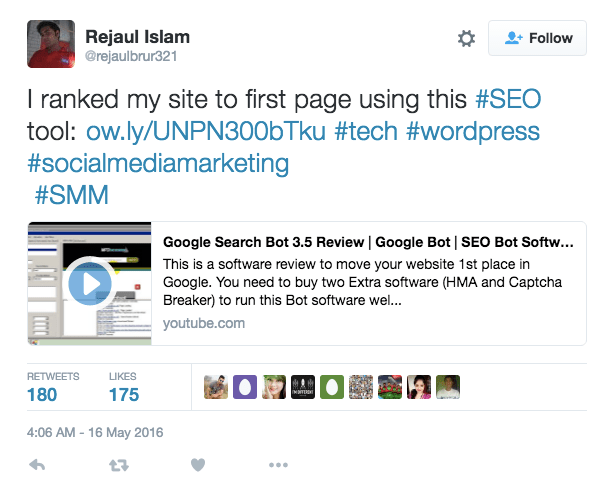Click the Follow button
This screenshot has width=608, height=499.
coord(538,38)
